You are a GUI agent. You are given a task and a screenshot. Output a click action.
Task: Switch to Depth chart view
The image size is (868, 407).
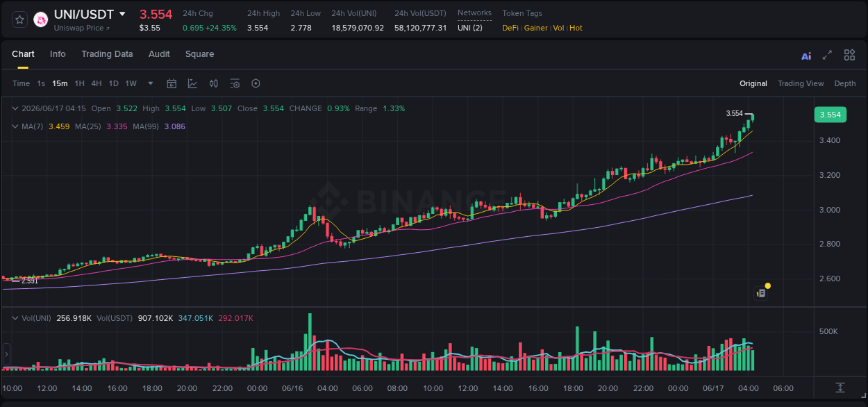845,83
